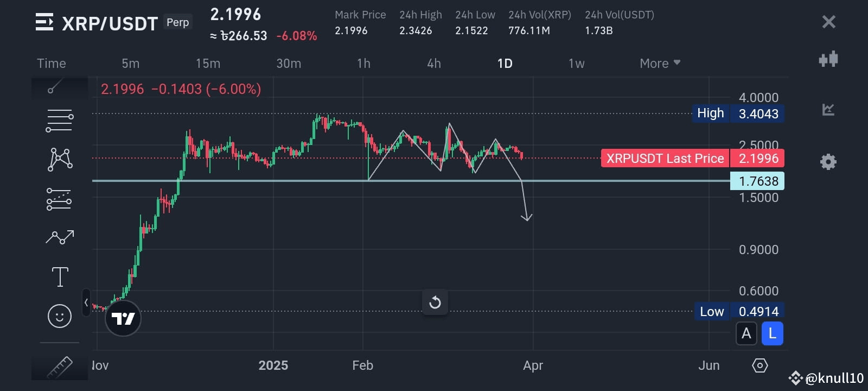
Task: Collapse the drawing toolbar with the side arrow
Action: pyautogui.click(x=86, y=302)
